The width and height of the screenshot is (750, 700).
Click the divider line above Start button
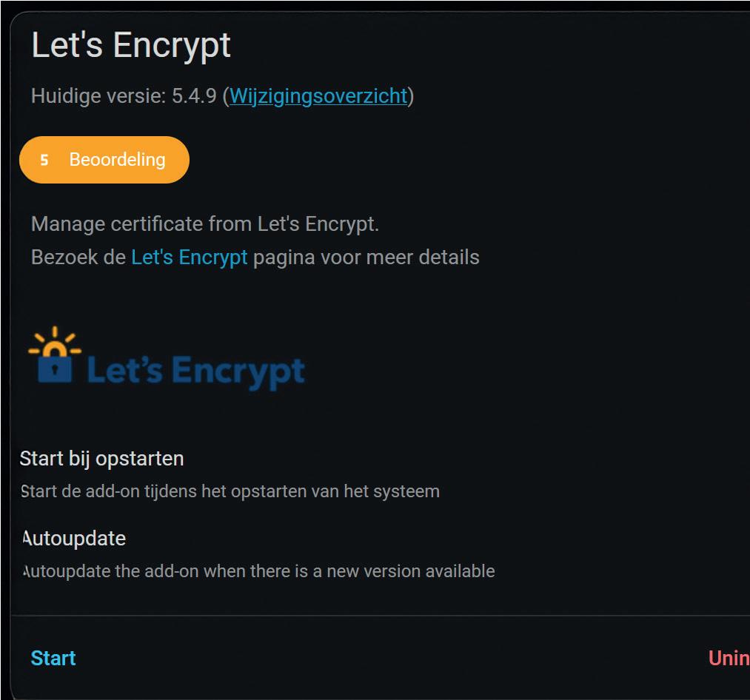[x=381, y=616]
